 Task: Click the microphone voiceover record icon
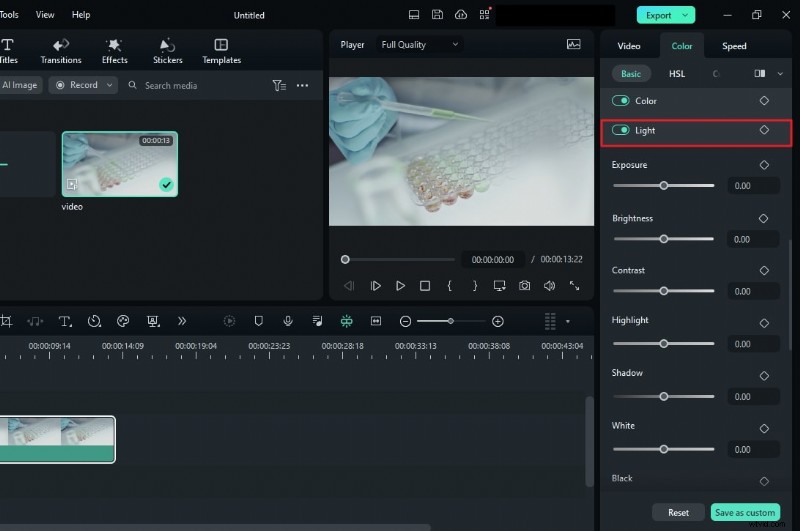288,321
